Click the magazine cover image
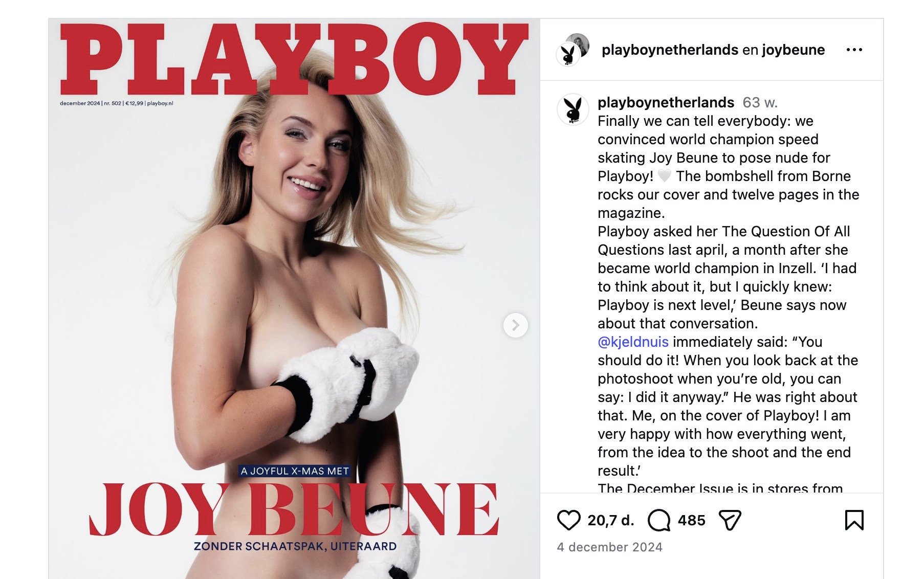The width and height of the screenshot is (924, 579). (x=294, y=299)
